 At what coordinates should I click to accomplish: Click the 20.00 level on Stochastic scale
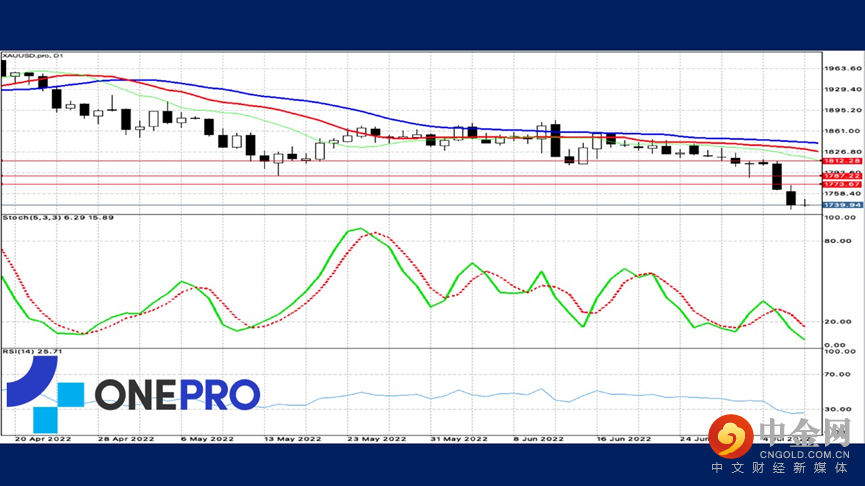click(838, 322)
